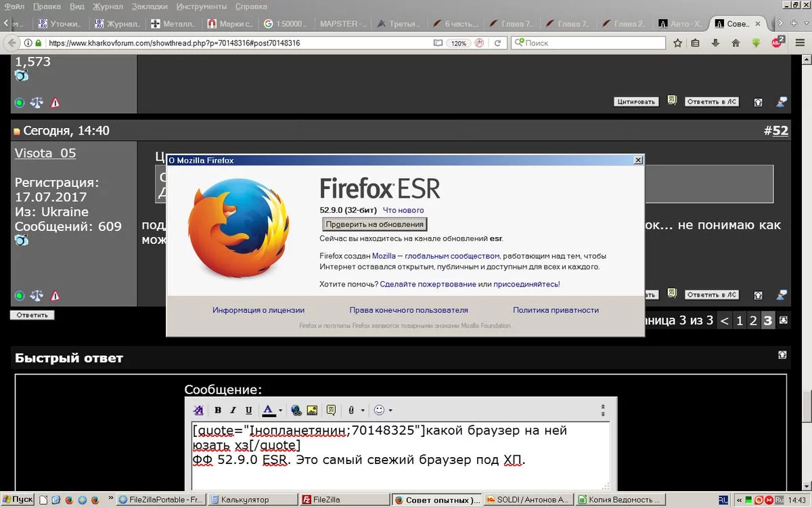This screenshot has width=812, height=508.
Task: Click the font color letter A icon
Action: 268,410
